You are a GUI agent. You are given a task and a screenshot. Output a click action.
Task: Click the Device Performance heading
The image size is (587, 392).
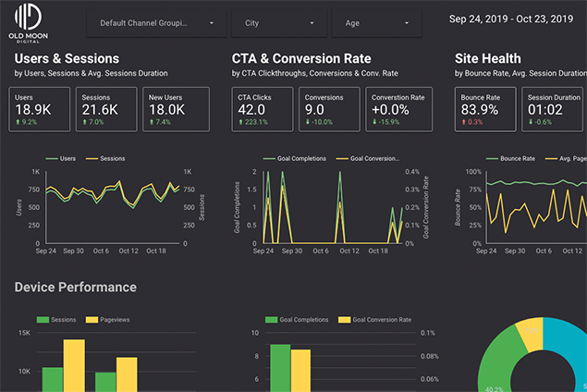tap(76, 288)
